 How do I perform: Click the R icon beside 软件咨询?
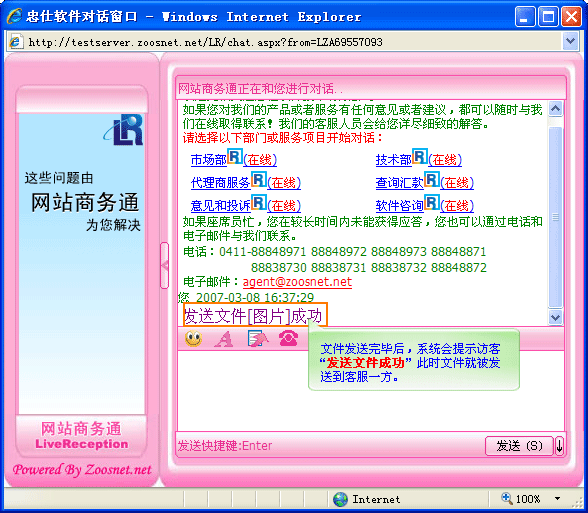click(x=432, y=203)
